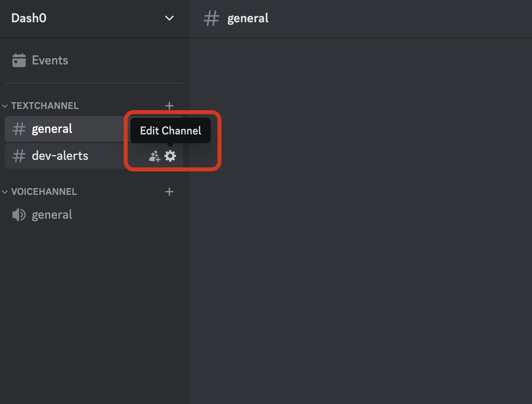Add a channel under VOICECHANNEL with plus

[x=169, y=192]
